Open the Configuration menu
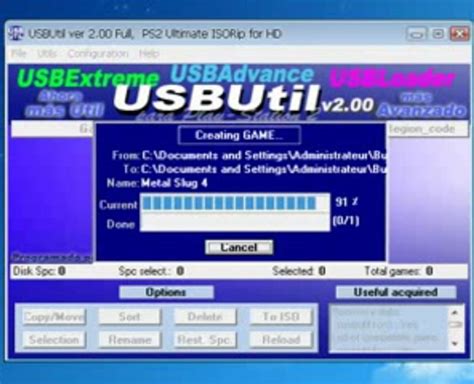Viewport: 474px width, 384px height. (x=98, y=53)
